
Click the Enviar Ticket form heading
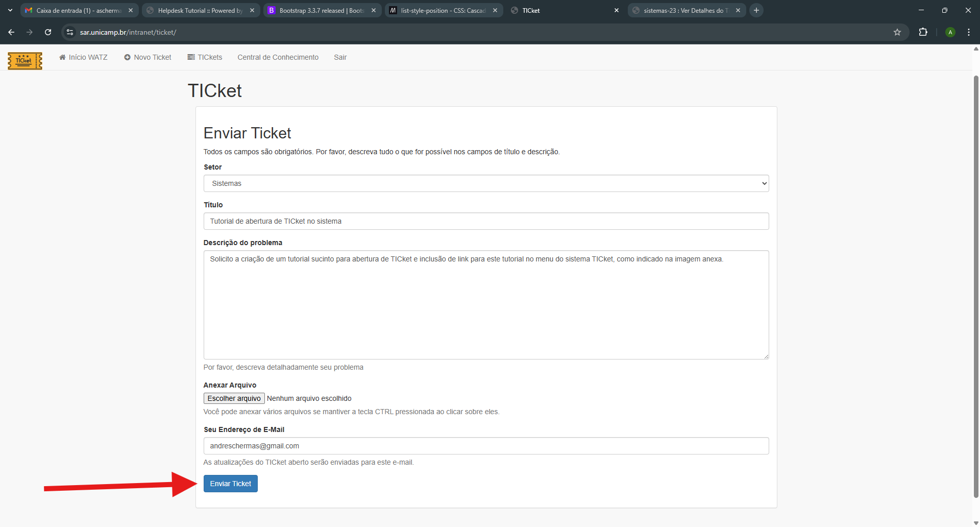[247, 133]
